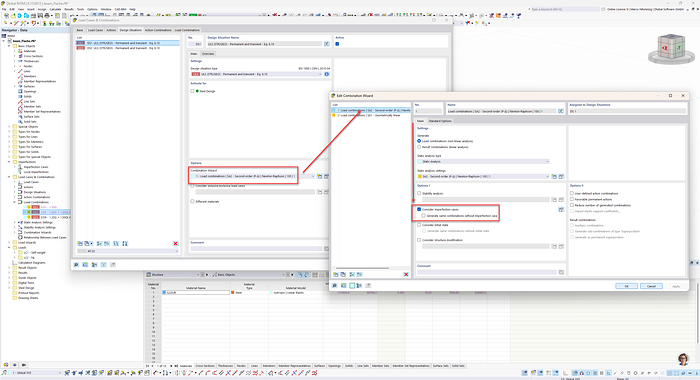Image resolution: width=700 pixels, height=380 pixels.
Task: Open Combination Wizard dropdown in Options
Action: pyautogui.click(x=312, y=176)
